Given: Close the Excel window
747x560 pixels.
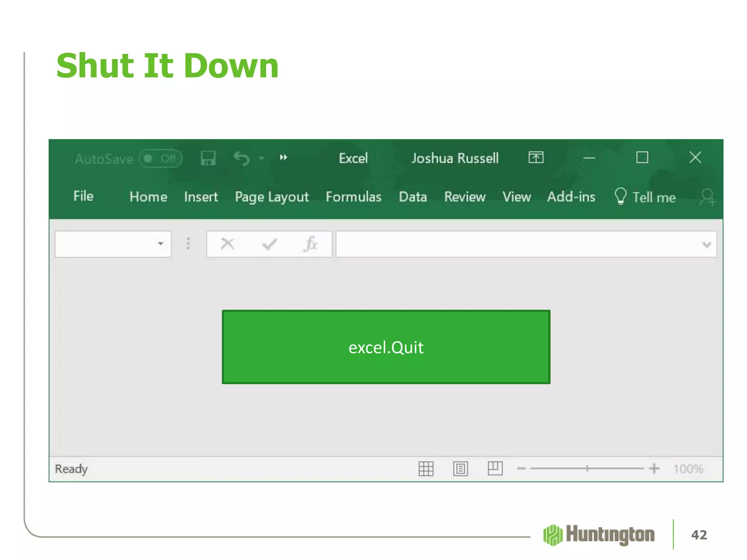Looking at the screenshot, I should (695, 157).
